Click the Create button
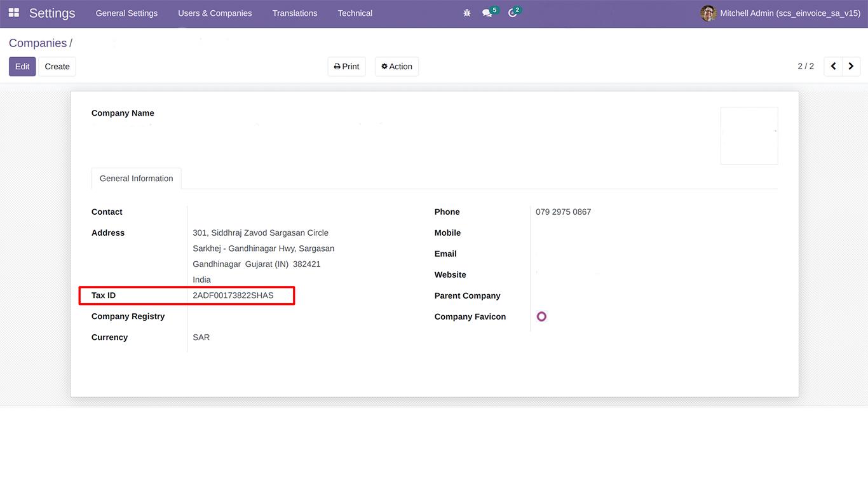Viewport: 868px width, 488px height. [57, 66]
